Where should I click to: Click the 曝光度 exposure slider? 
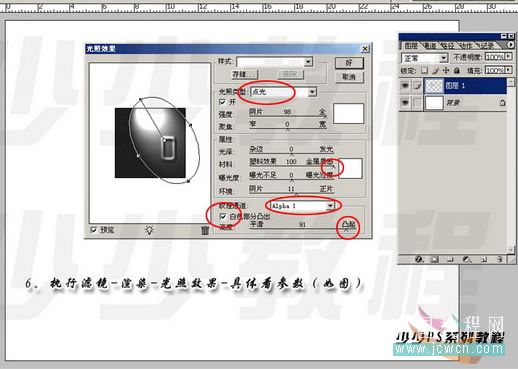291,180
